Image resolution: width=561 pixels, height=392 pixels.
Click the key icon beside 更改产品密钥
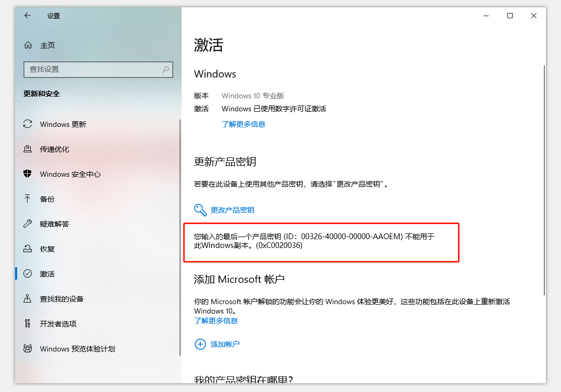click(200, 210)
